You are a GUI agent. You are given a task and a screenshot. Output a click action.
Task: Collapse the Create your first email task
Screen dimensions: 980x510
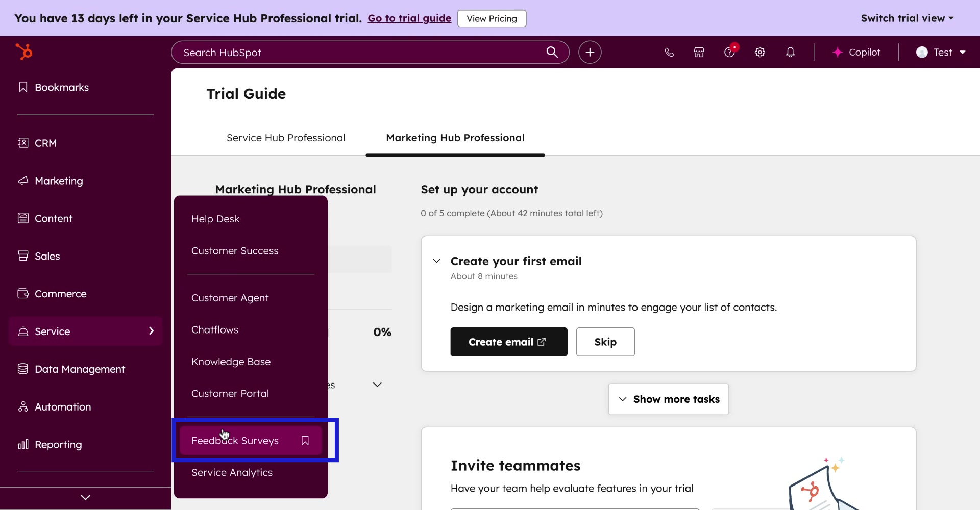click(x=436, y=261)
